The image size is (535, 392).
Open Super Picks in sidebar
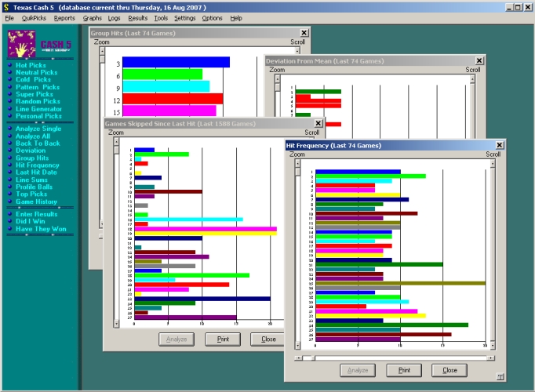click(34, 94)
